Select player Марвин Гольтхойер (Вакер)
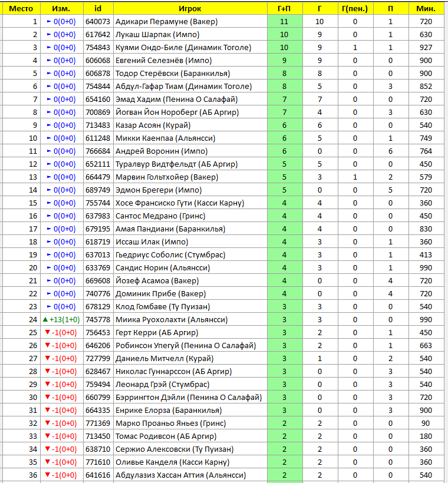Viewport: 448px width, 483px height. 167,177
